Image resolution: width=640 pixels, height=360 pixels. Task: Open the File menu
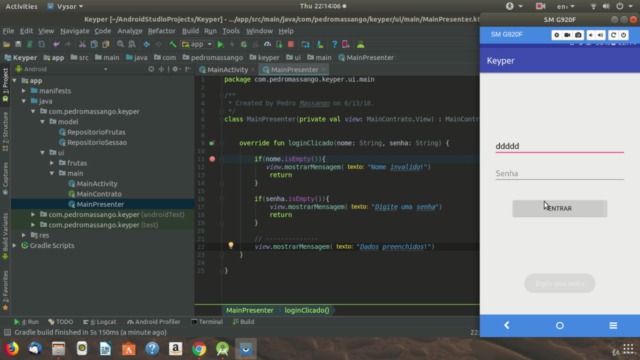pos(8,31)
